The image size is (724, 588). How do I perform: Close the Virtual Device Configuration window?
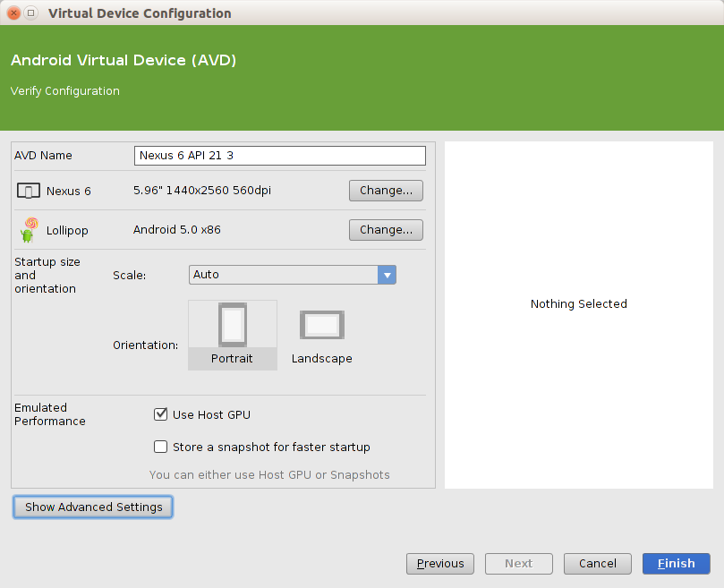(x=13, y=13)
